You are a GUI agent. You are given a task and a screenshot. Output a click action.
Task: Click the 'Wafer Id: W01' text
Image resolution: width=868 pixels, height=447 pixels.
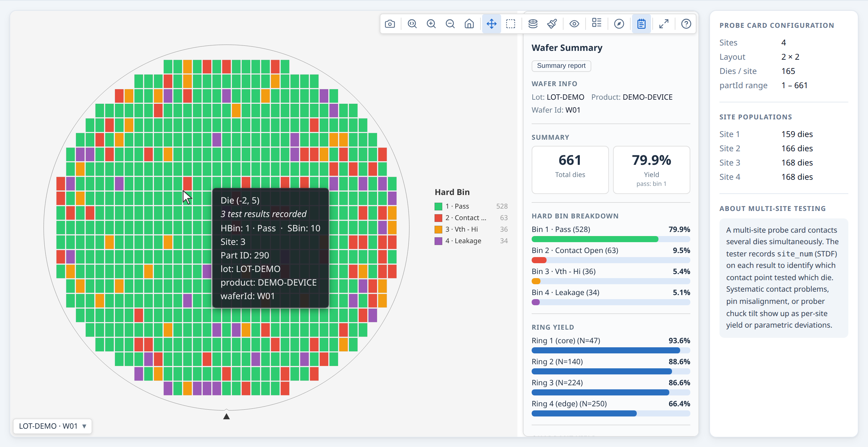tap(556, 110)
